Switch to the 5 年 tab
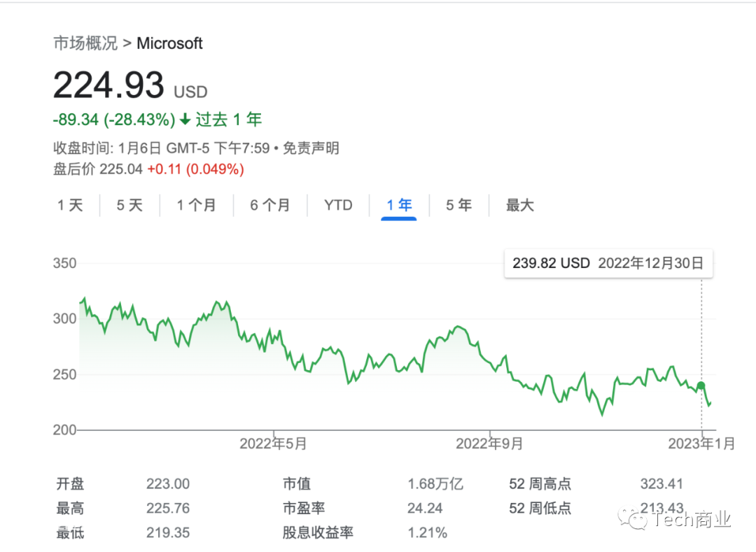The image size is (756, 552). click(x=458, y=205)
